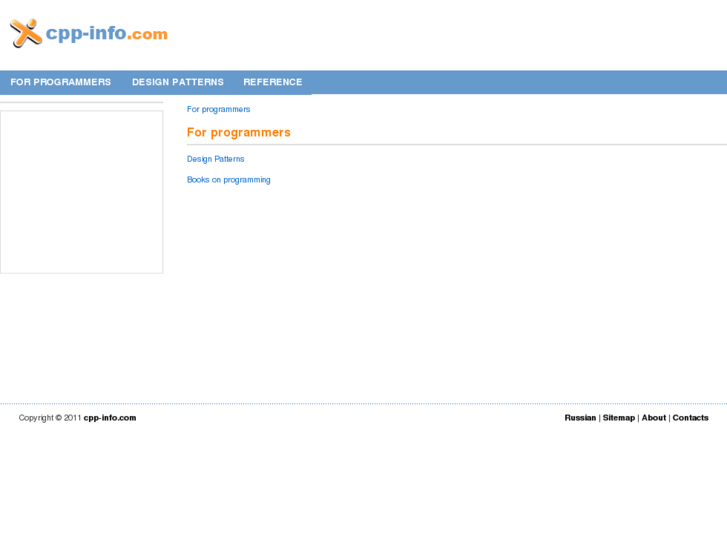
Task: Open the Books on programming link
Action: point(229,180)
